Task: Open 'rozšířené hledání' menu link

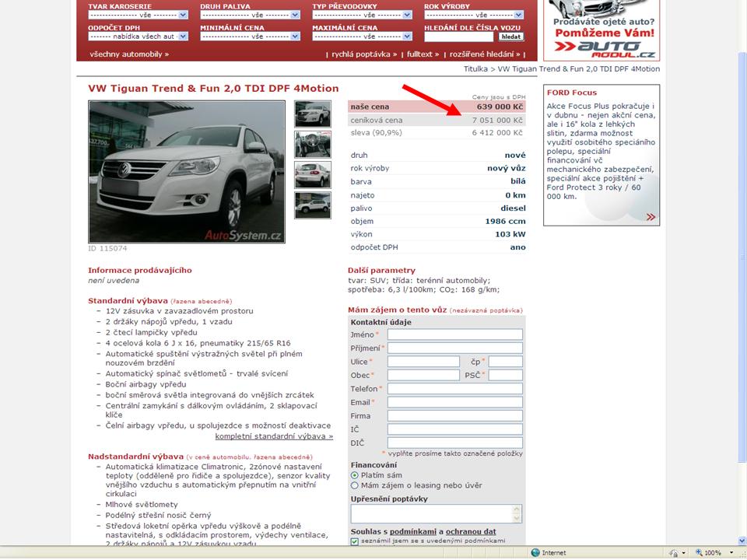Action: pos(482,54)
